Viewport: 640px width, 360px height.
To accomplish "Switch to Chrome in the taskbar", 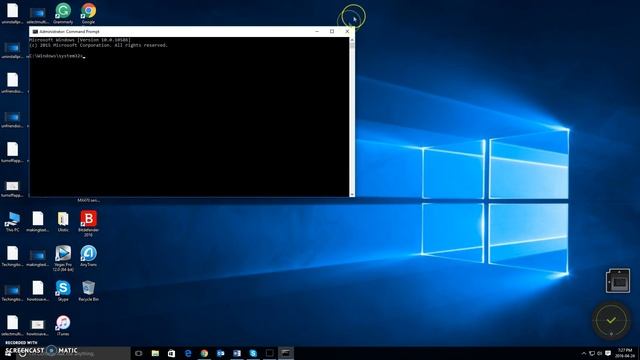I will coord(204,353).
